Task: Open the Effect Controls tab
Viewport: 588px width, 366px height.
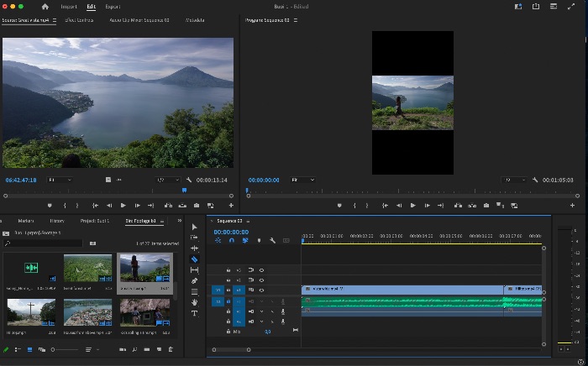Action: coord(79,20)
